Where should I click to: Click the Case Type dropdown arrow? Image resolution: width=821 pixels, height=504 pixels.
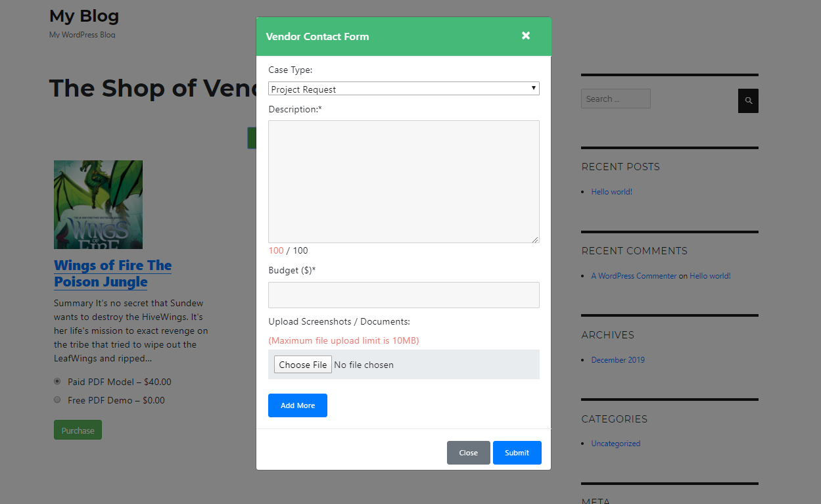[x=534, y=88]
